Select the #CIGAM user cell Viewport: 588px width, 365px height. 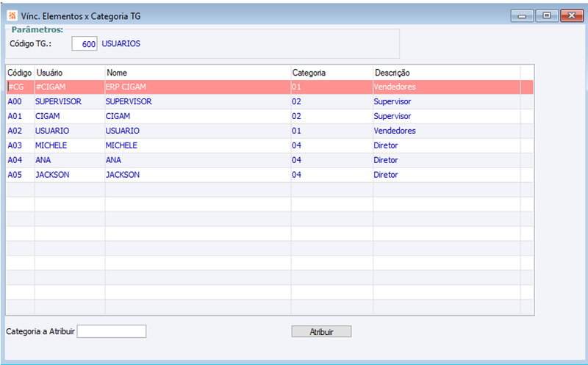(x=69, y=87)
